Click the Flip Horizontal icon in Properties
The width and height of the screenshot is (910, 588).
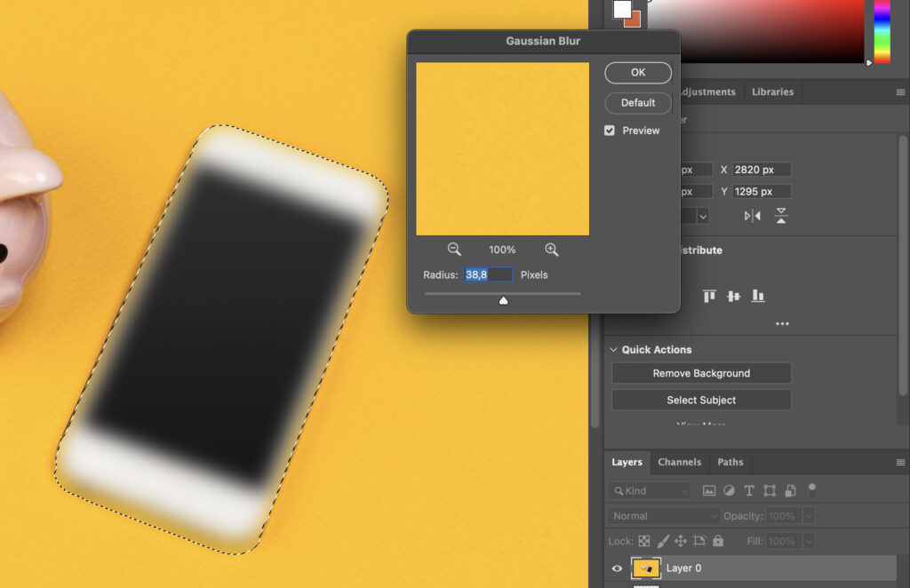(x=752, y=215)
